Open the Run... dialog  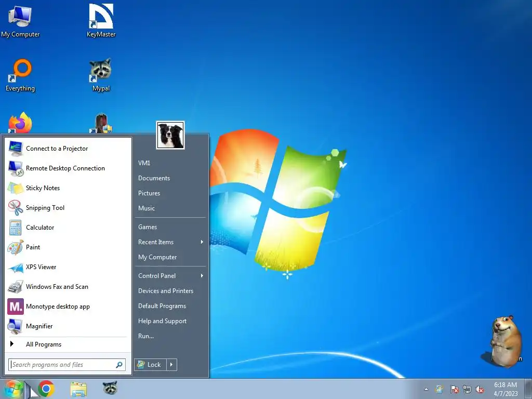point(146,336)
